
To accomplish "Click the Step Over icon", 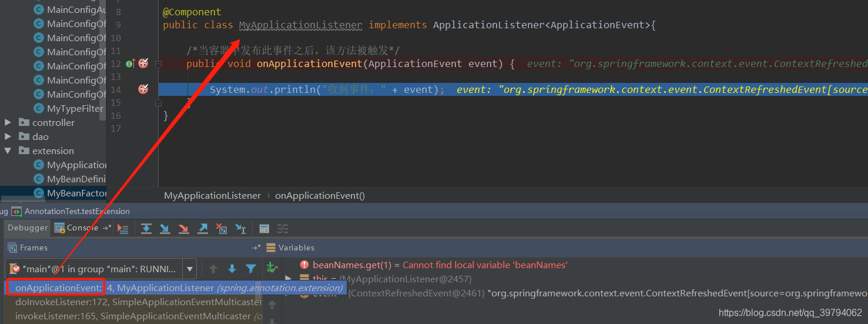I will point(146,228).
